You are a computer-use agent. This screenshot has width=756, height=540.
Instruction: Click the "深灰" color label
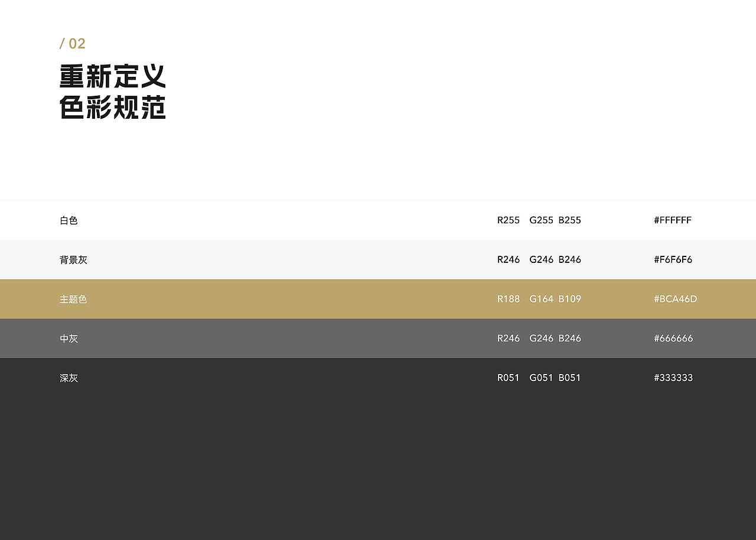[69, 378]
